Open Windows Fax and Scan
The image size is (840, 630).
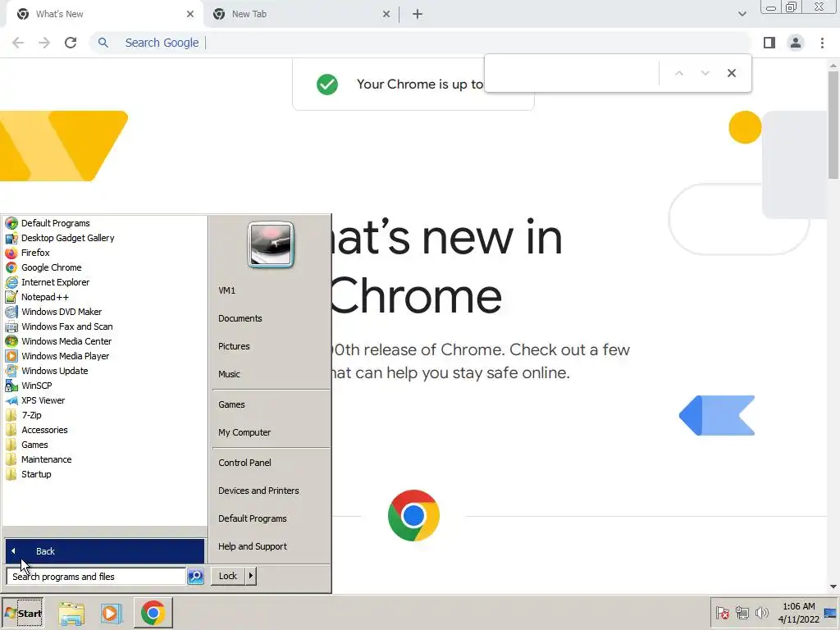[67, 326]
